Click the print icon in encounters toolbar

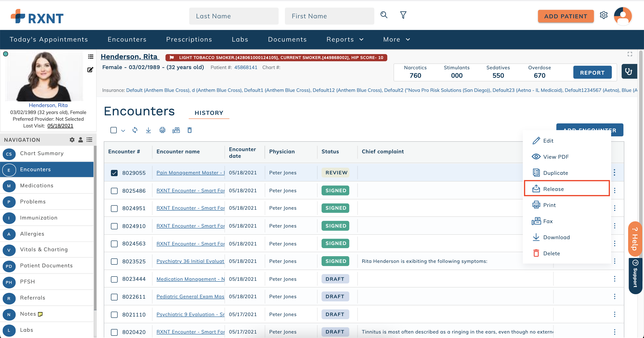pos(162,130)
